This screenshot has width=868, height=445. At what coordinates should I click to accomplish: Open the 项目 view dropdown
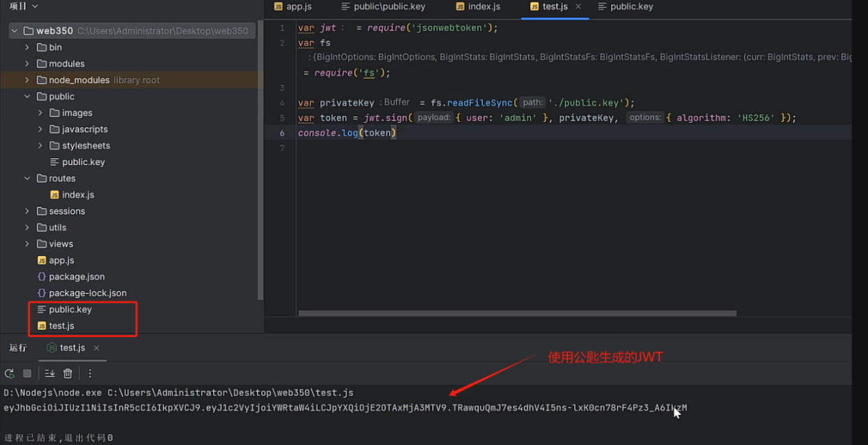click(24, 6)
